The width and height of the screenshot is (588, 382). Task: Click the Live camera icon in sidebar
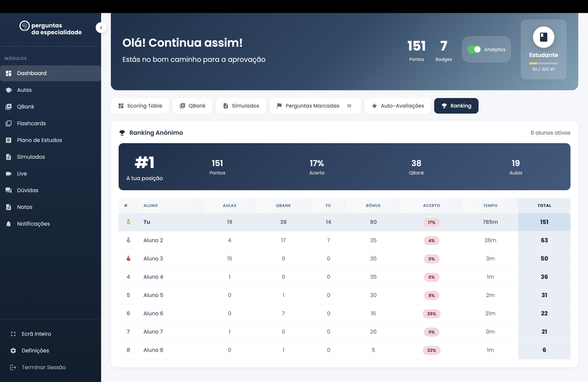[x=8, y=174]
